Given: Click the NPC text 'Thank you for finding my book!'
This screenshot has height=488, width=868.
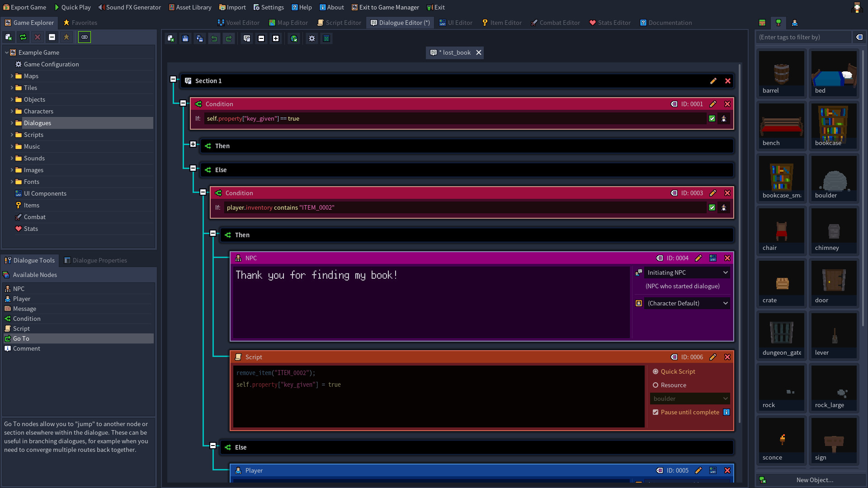Looking at the screenshot, I should 316,275.
